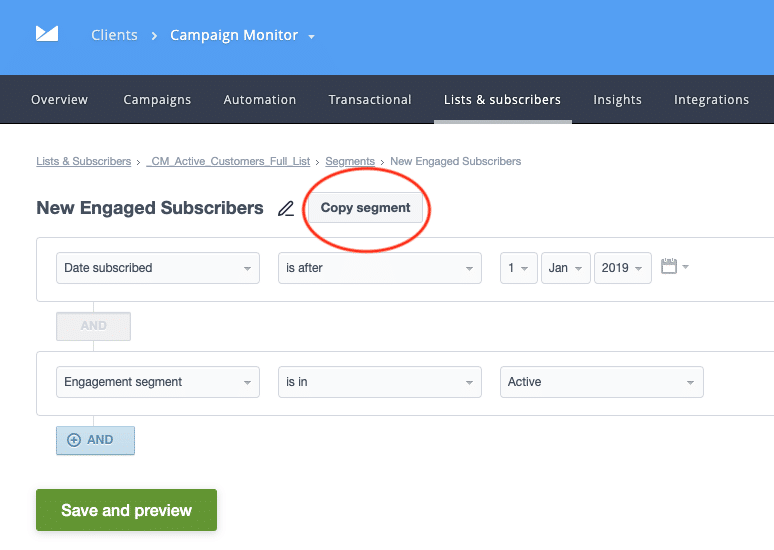Click the Copy segment button
The height and width of the screenshot is (550, 774).
[365, 208]
